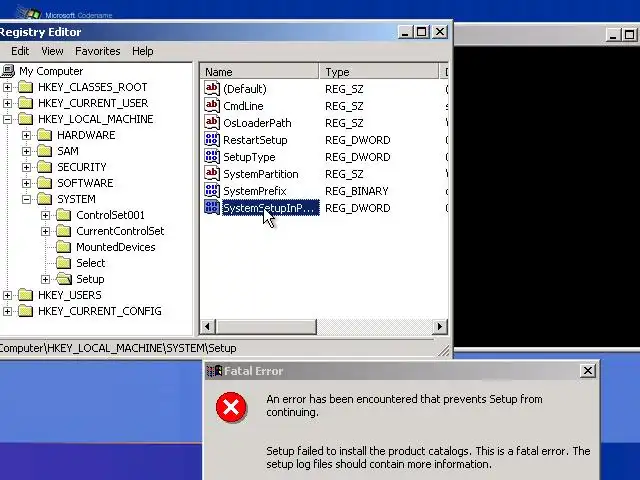
Task: Click the CmdLine string value icon
Action: point(212,106)
